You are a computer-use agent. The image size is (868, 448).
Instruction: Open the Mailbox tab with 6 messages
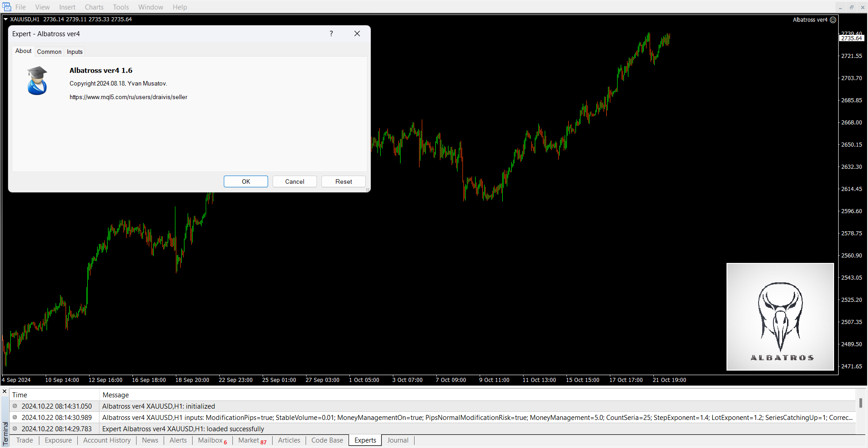(x=212, y=440)
